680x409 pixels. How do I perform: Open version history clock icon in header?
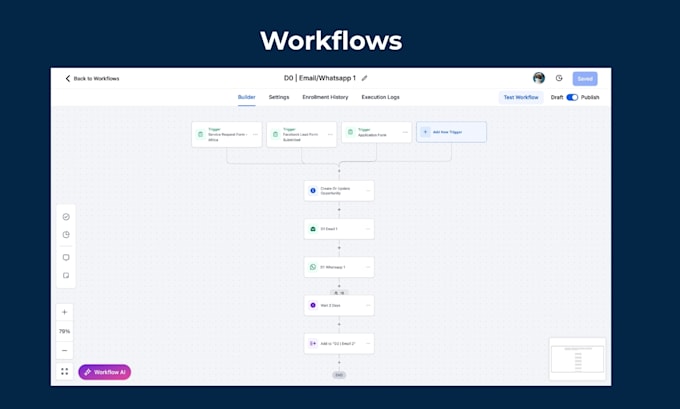pos(559,78)
